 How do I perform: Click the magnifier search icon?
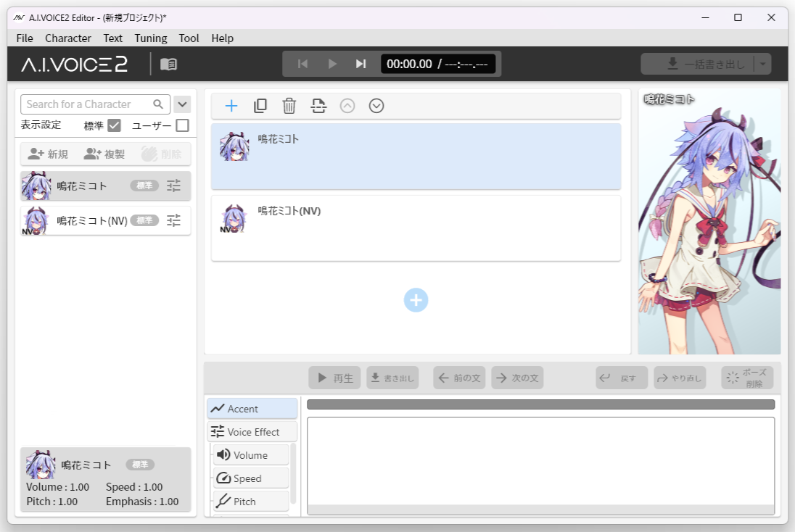pos(158,104)
